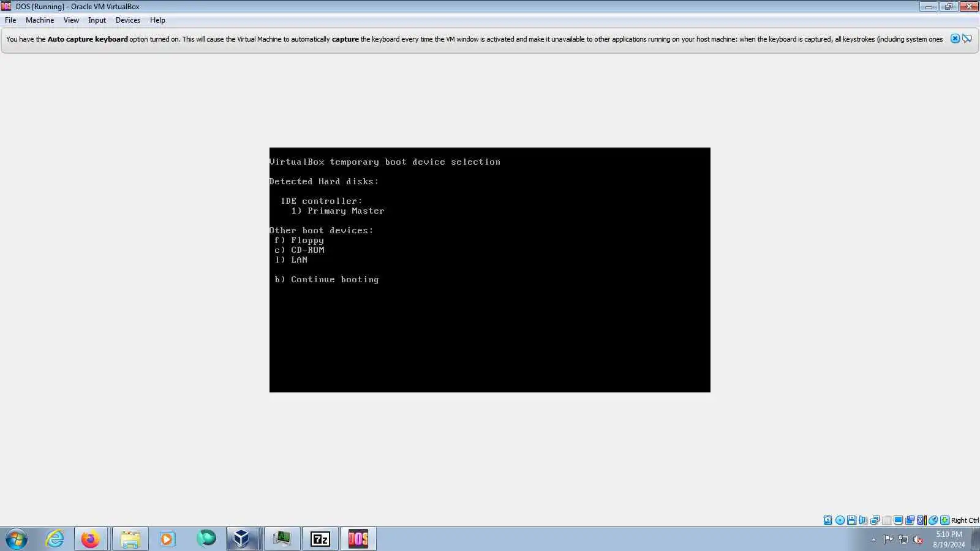This screenshot has width=980, height=551.
Task: Launch Internet Explorer from the taskbar
Action: [x=55, y=539]
